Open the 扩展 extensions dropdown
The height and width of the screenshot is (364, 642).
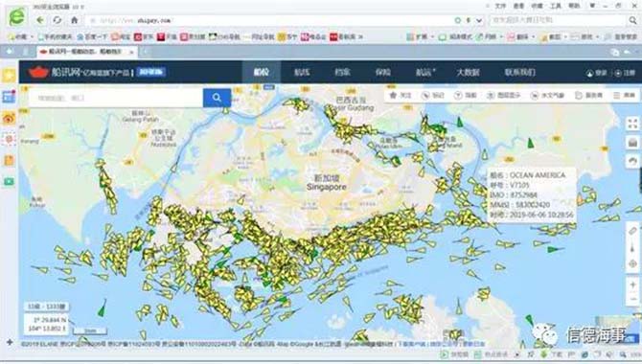pos(420,36)
